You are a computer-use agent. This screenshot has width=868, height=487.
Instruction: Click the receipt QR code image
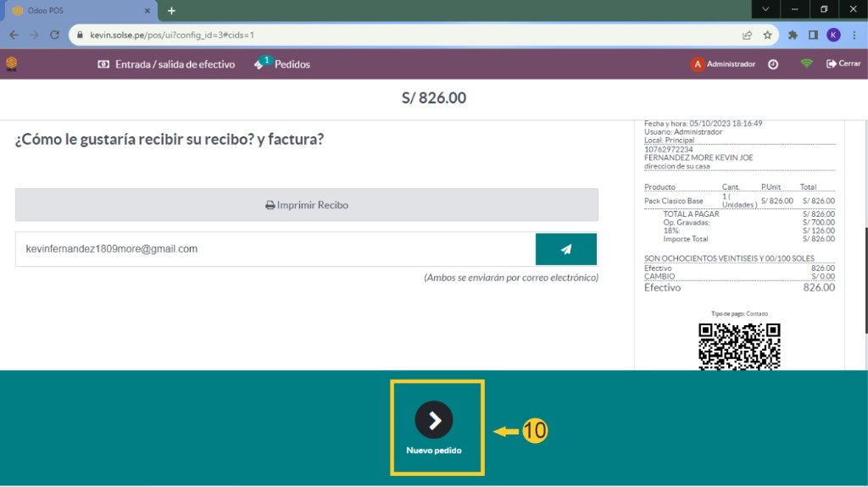pyautogui.click(x=738, y=346)
